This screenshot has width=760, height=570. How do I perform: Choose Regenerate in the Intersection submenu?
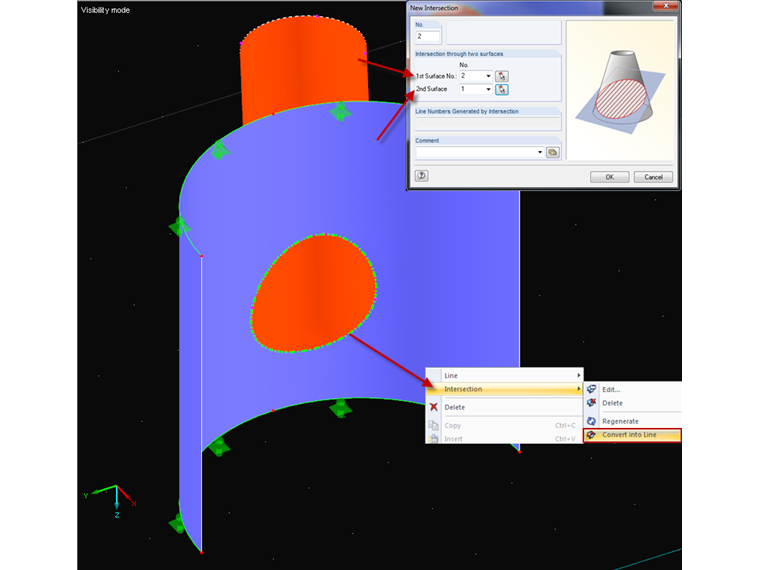[633, 421]
